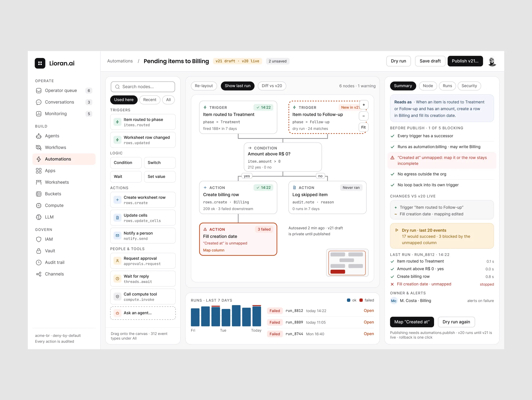Switch to the Node tab

tap(428, 86)
